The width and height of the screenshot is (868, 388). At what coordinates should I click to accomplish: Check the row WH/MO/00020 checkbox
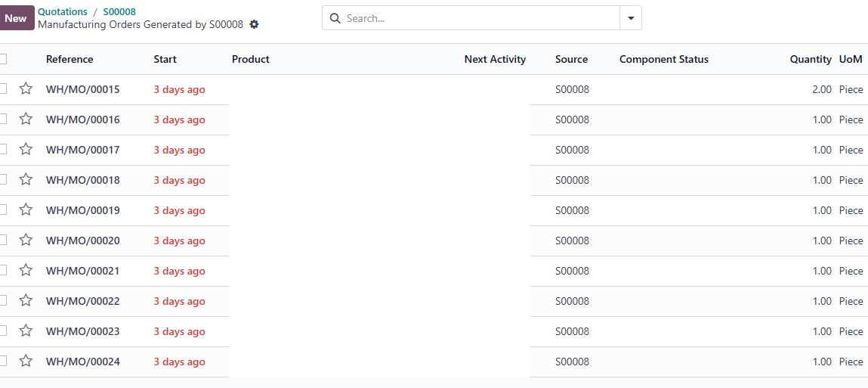coord(3,240)
